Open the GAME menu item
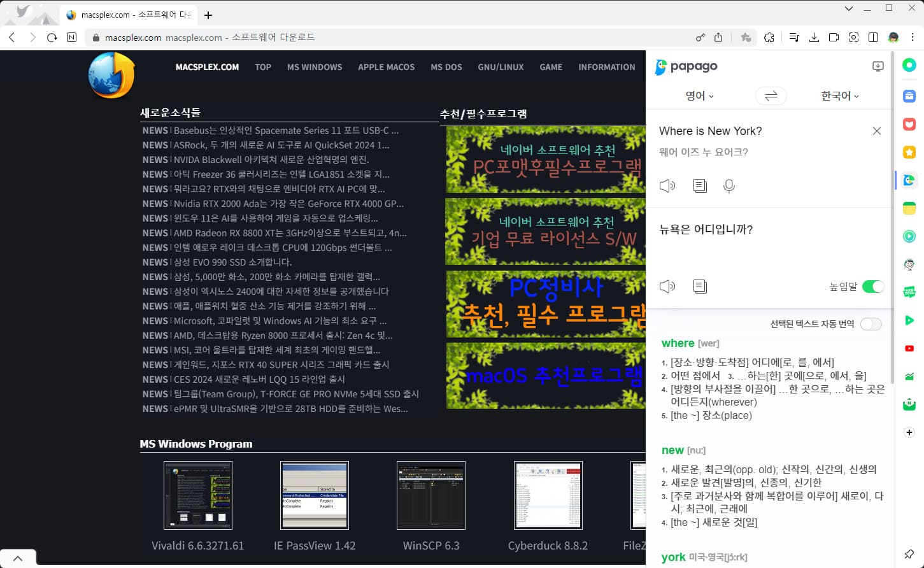Viewport: 924px width, 568px height. tap(551, 67)
